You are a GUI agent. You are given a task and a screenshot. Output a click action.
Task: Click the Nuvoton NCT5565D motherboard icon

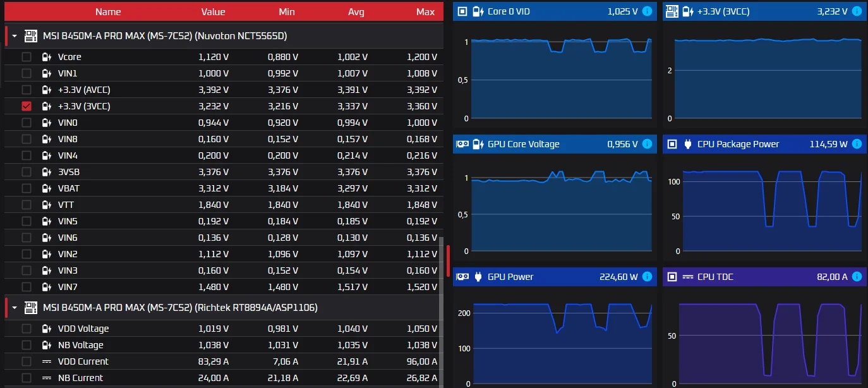click(31, 36)
